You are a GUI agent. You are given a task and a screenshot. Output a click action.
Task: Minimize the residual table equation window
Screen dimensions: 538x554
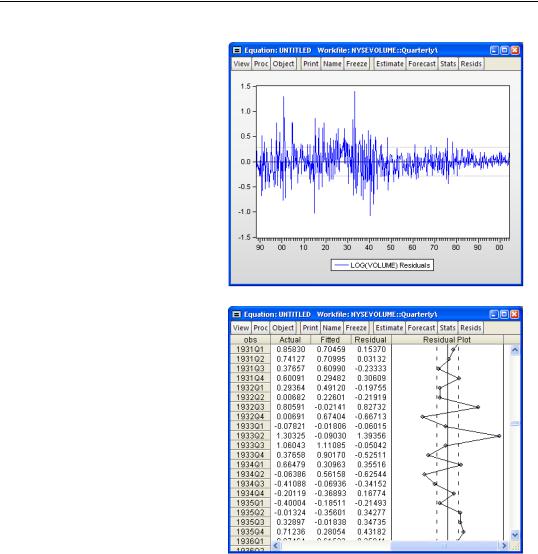point(494,314)
